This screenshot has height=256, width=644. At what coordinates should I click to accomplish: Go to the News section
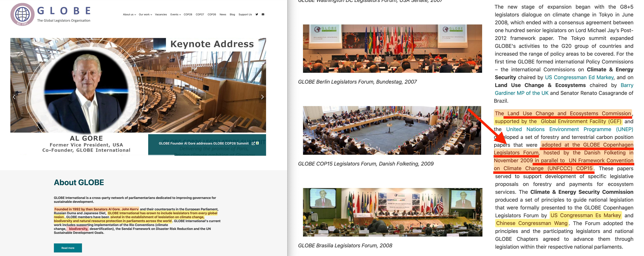coord(223,15)
